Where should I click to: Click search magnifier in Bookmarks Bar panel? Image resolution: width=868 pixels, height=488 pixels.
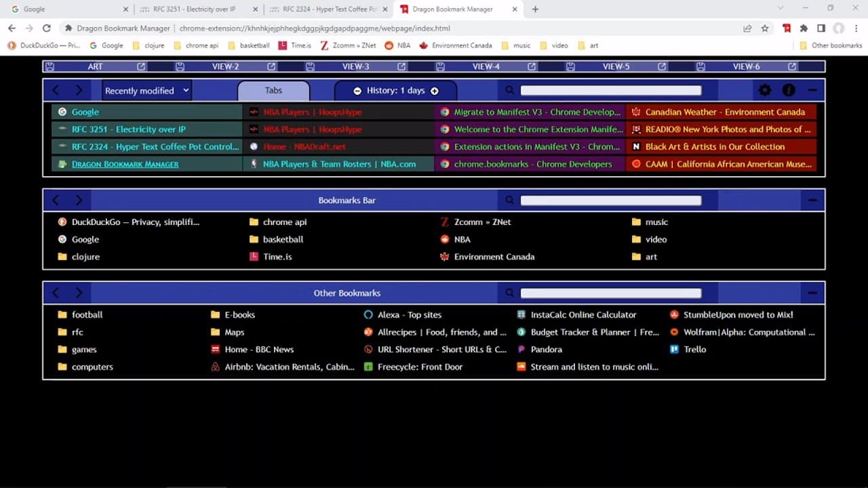[x=510, y=200]
